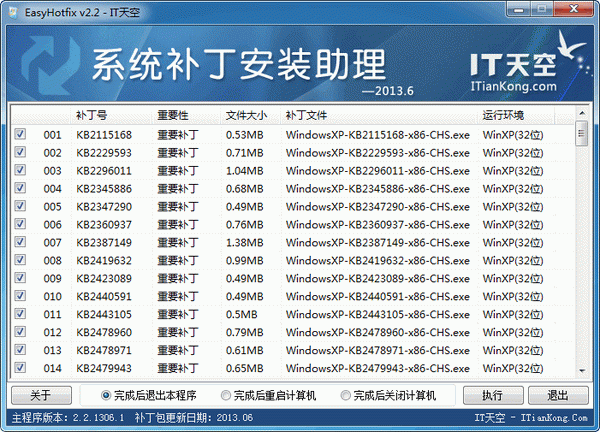Toggle the checkbox for patch 004 KB2345886
The height and width of the screenshot is (432, 600).
[20, 188]
